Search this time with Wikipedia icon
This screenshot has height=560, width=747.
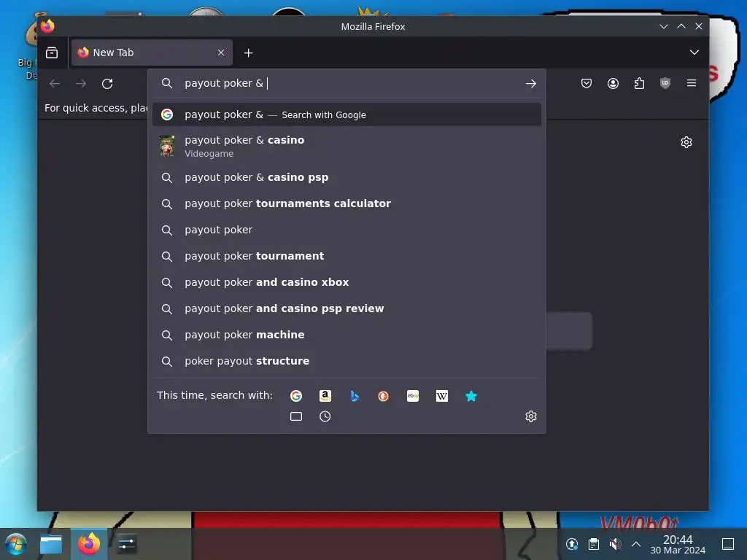point(441,396)
